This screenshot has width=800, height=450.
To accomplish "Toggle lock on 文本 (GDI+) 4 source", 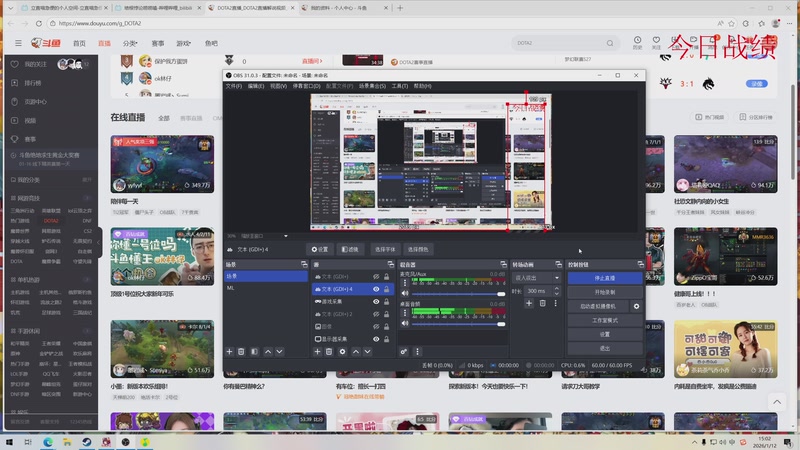I will pyautogui.click(x=387, y=289).
